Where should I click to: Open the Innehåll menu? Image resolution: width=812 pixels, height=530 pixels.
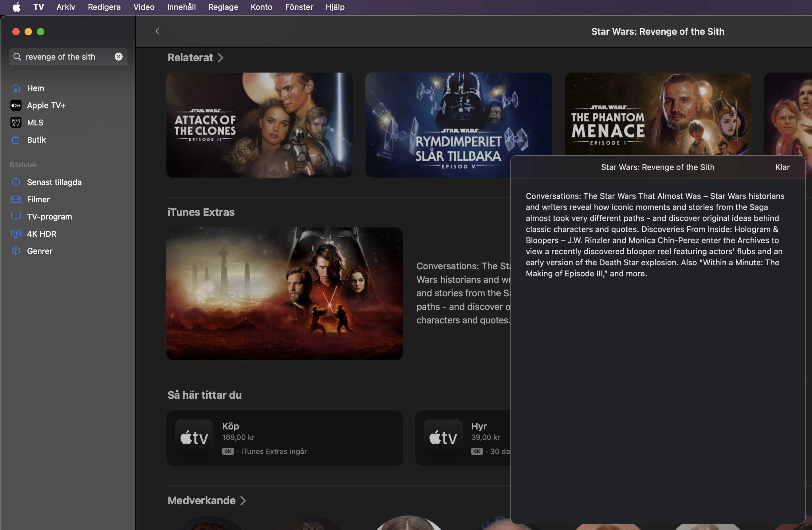(181, 7)
